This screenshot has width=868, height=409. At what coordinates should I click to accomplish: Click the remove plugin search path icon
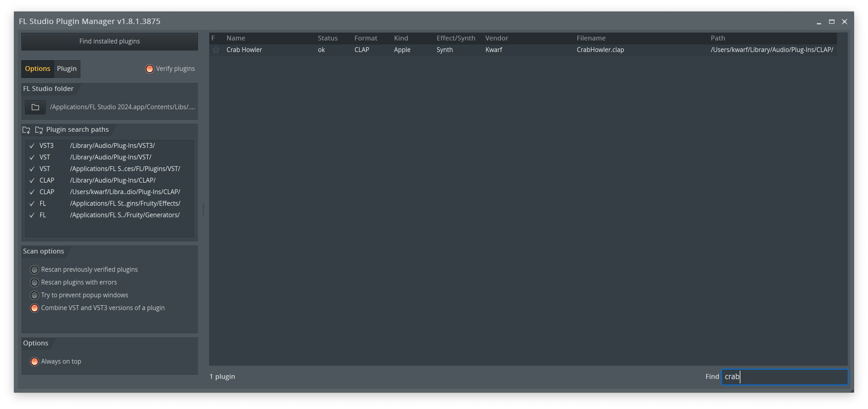pos(39,130)
